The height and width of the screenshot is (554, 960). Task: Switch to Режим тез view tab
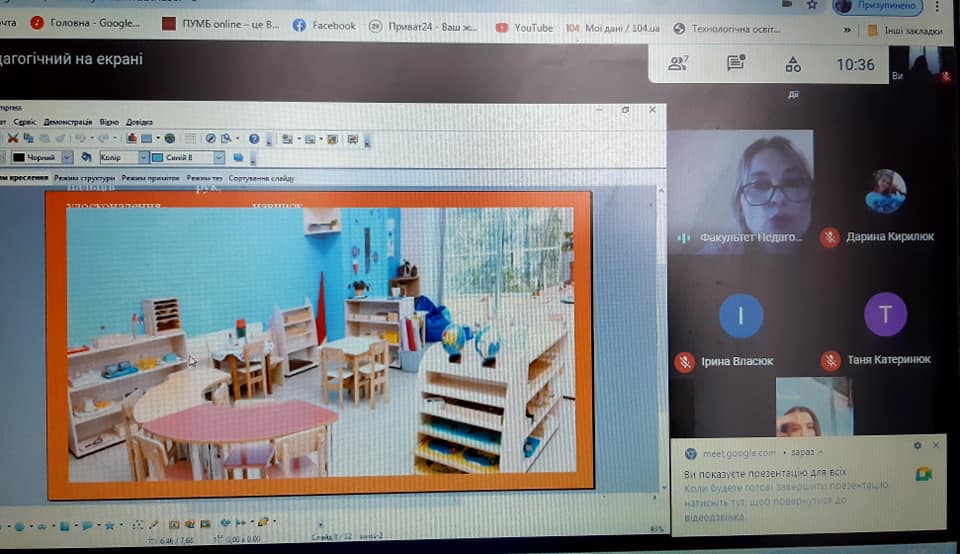(x=204, y=178)
